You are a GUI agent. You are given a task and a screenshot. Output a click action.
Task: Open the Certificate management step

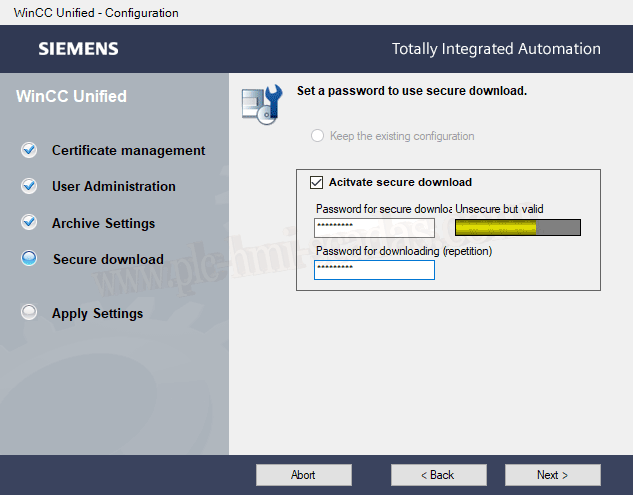(x=128, y=151)
